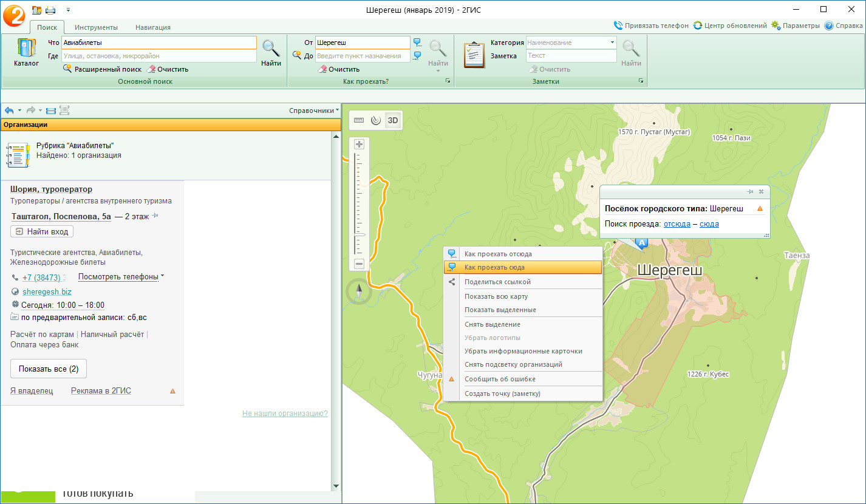Viewport: 866px width, 504px height.
Task: Open the 2GIS main application menu orb
Action: pos(13,15)
